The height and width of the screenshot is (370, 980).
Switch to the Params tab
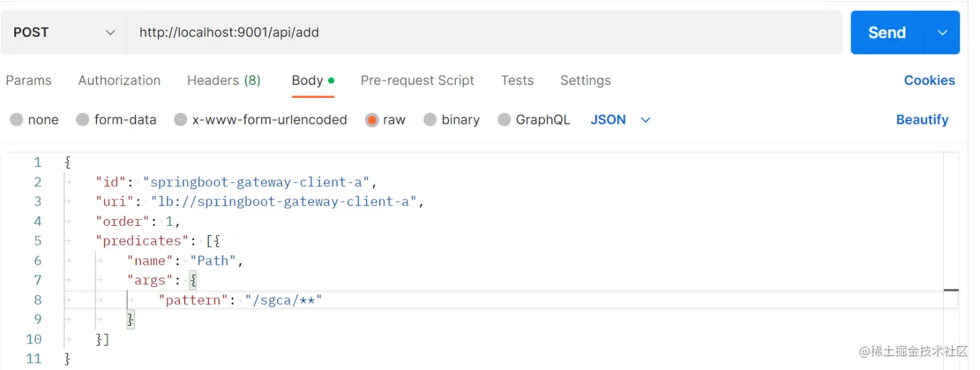29,80
